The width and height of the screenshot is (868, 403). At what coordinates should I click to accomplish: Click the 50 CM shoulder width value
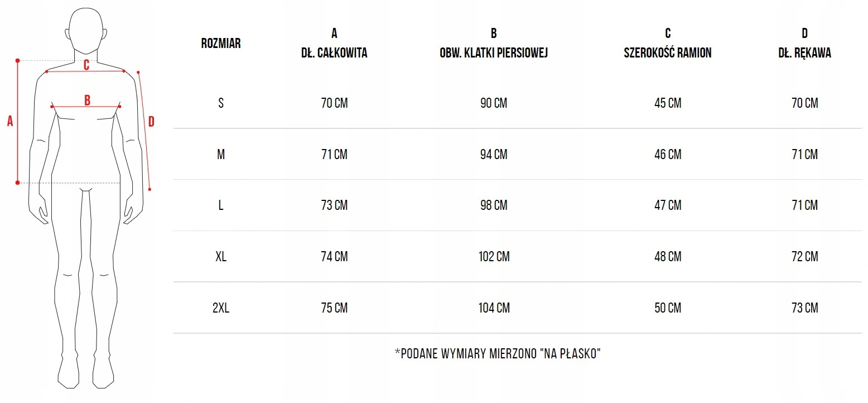(x=668, y=308)
